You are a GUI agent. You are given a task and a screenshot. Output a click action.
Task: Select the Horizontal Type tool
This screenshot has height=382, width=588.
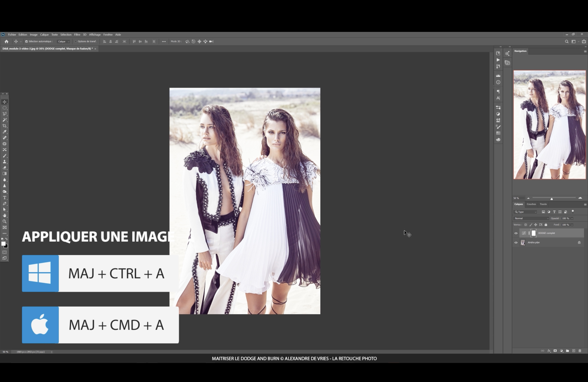[x=5, y=198]
